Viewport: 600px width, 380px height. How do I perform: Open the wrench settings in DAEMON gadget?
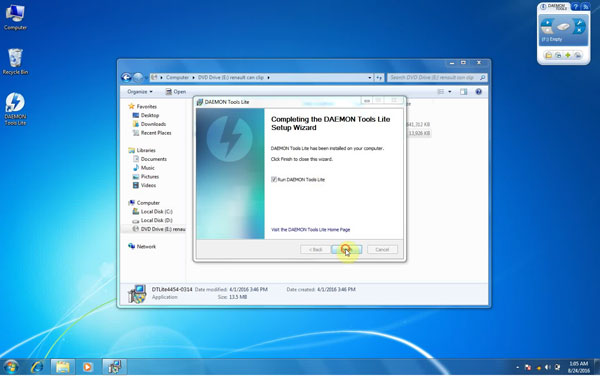pos(579,23)
